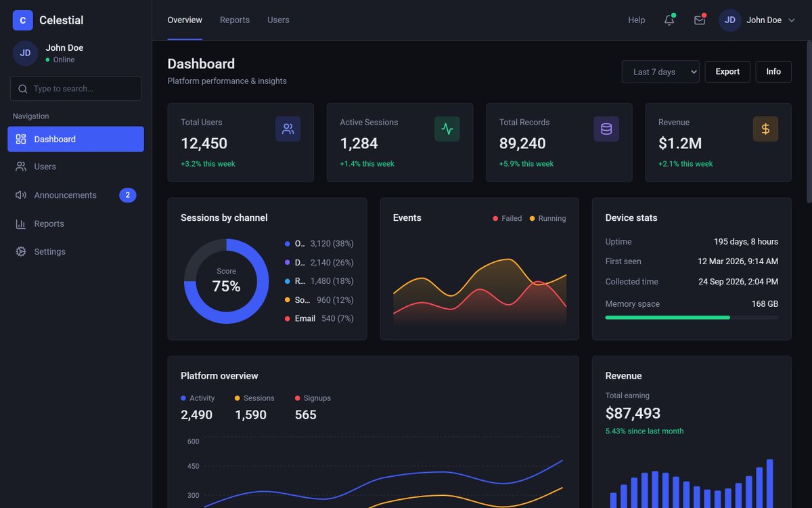The height and width of the screenshot is (508, 812).
Task: Click the Reports bar chart icon
Action: pyautogui.click(x=21, y=224)
